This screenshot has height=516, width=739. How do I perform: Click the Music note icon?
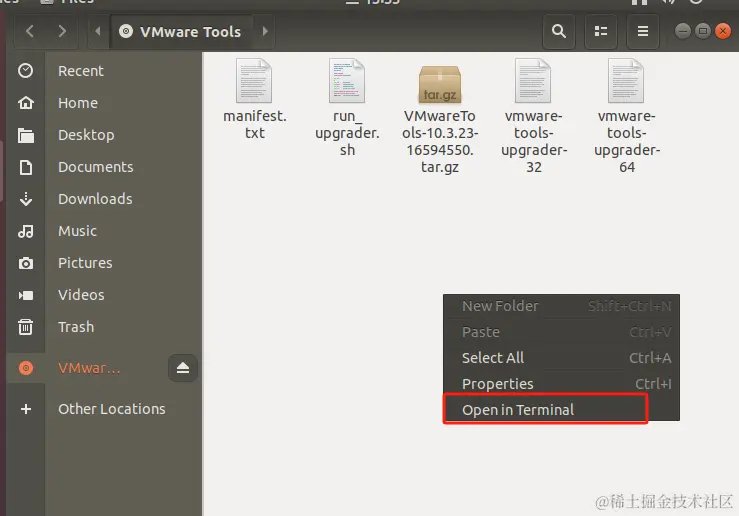pos(25,231)
